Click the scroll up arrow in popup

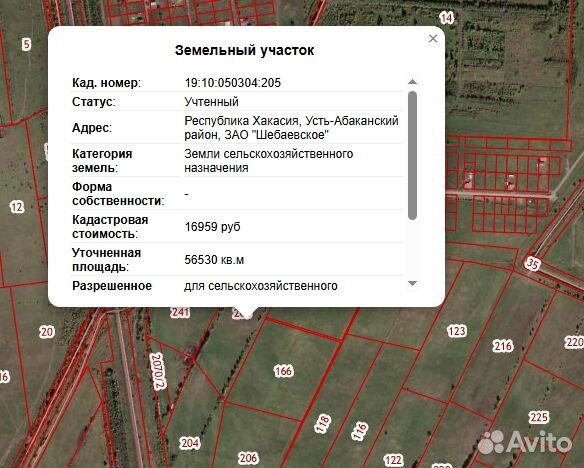tap(412, 82)
